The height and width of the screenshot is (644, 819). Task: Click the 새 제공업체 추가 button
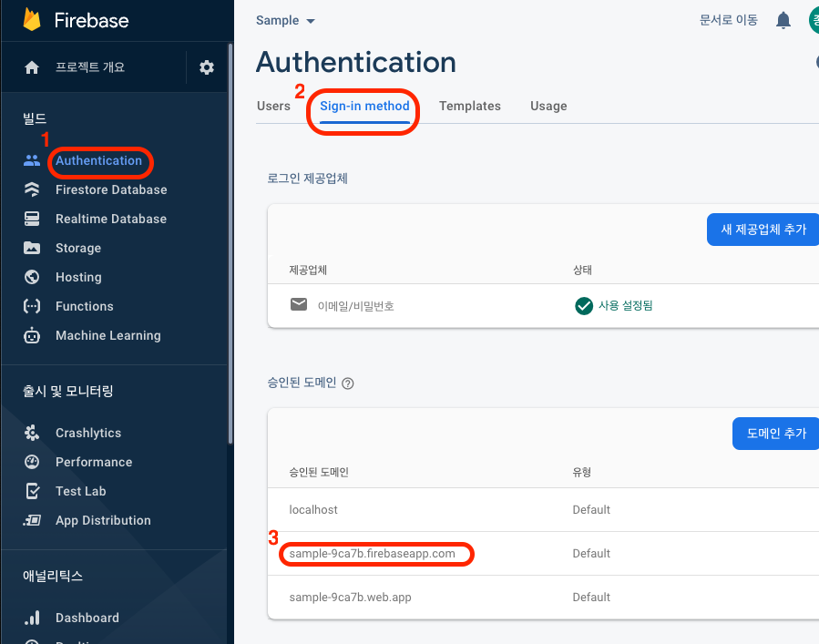[763, 230]
